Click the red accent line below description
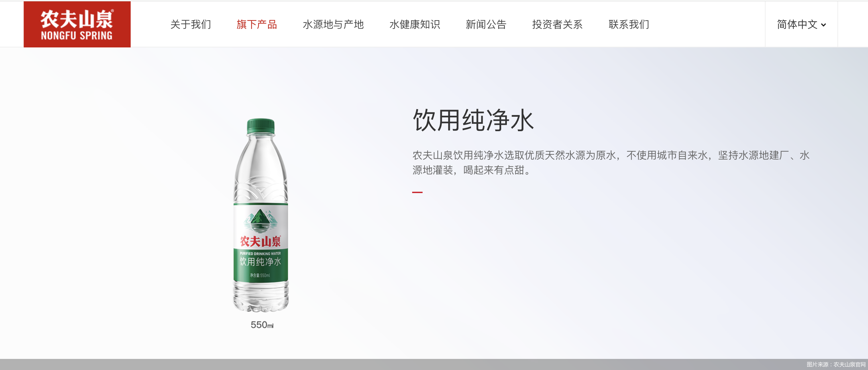The image size is (868, 370). coord(417,192)
